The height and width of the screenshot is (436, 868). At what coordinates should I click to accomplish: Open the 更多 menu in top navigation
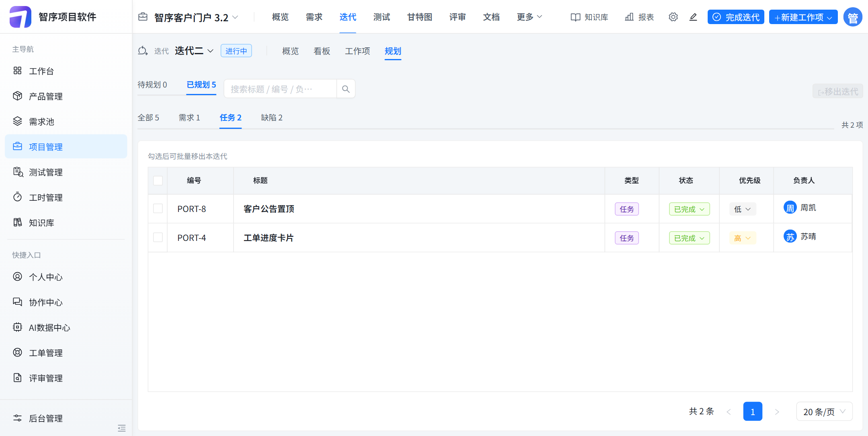point(529,17)
